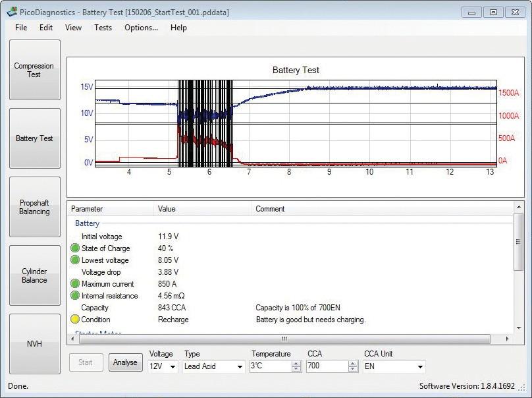
Task: Click the Temperature 3°C input field
Action: pos(271,366)
